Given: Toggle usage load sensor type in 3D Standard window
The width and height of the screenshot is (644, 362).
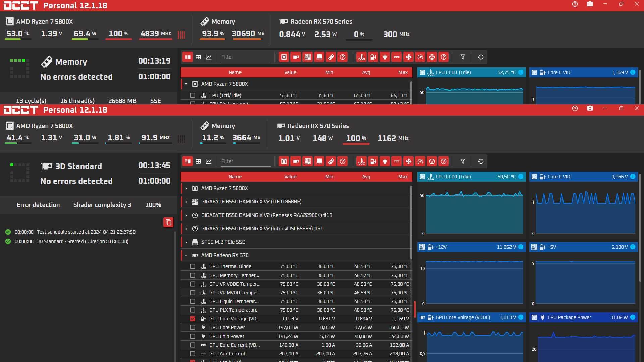Looking at the screenshot, I should pyautogui.click(x=432, y=161).
